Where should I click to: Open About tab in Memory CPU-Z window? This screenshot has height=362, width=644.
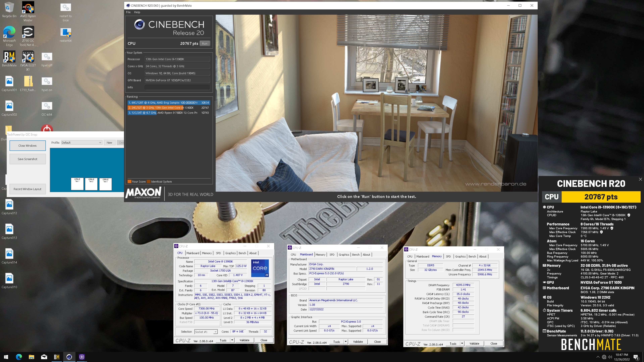pos(483,256)
